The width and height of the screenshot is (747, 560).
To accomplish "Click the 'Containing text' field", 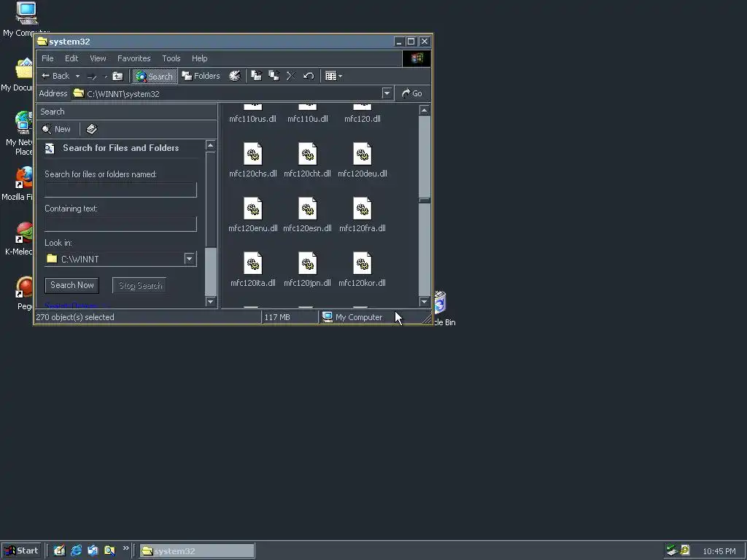I will (x=120, y=224).
